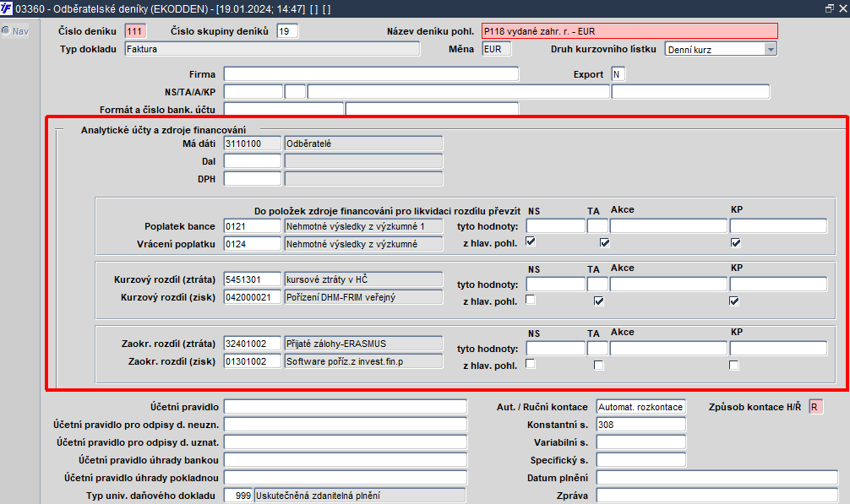Check the KP checkbox in Zaokr. rozdíl section
This screenshot has height=504, width=850.
[x=734, y=366]
